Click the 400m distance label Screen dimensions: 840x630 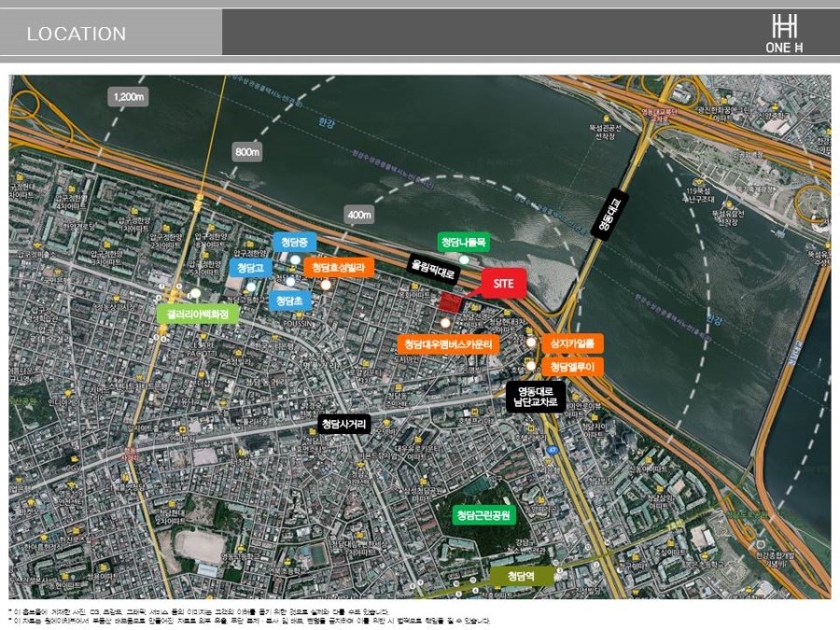[359, 215]
